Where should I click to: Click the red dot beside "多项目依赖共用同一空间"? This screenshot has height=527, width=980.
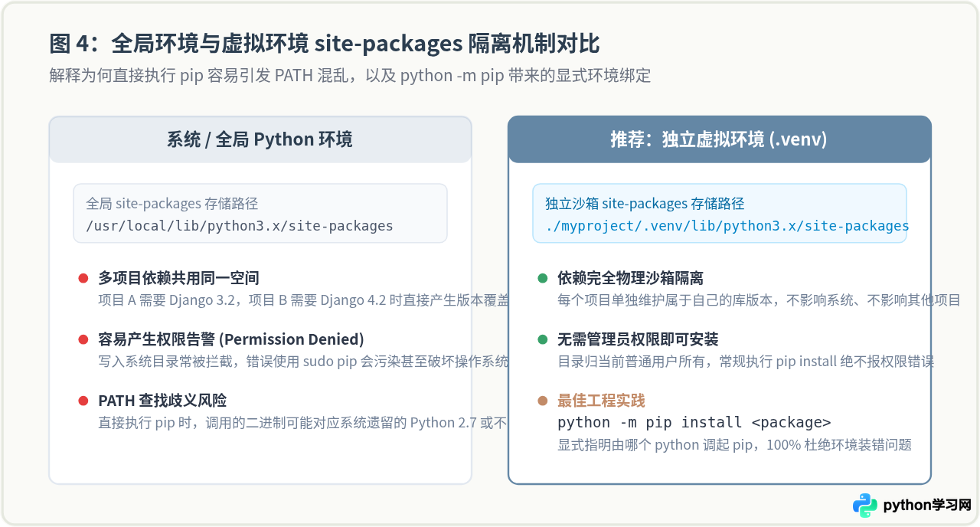83,278
